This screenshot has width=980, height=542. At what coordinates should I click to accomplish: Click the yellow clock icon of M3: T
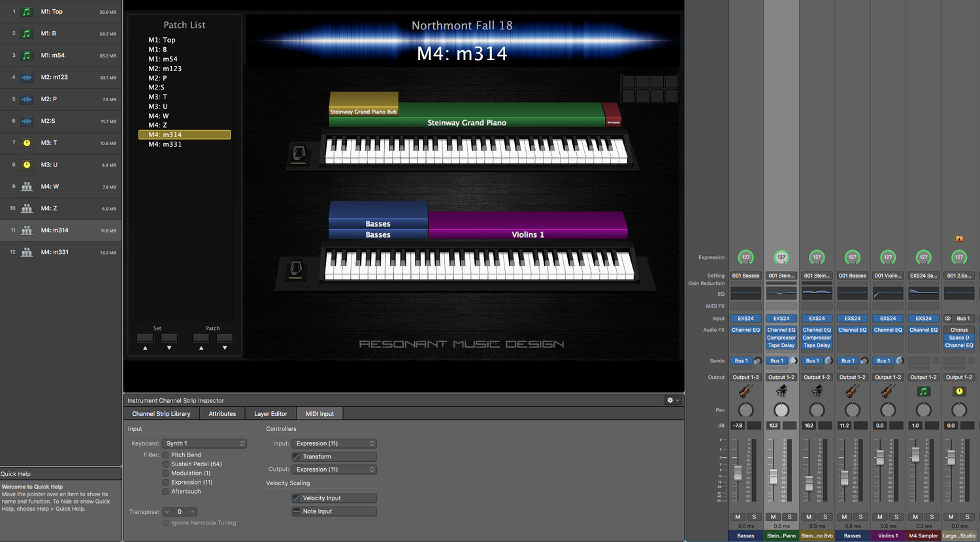pyautogui.click(x=27, y=143)
